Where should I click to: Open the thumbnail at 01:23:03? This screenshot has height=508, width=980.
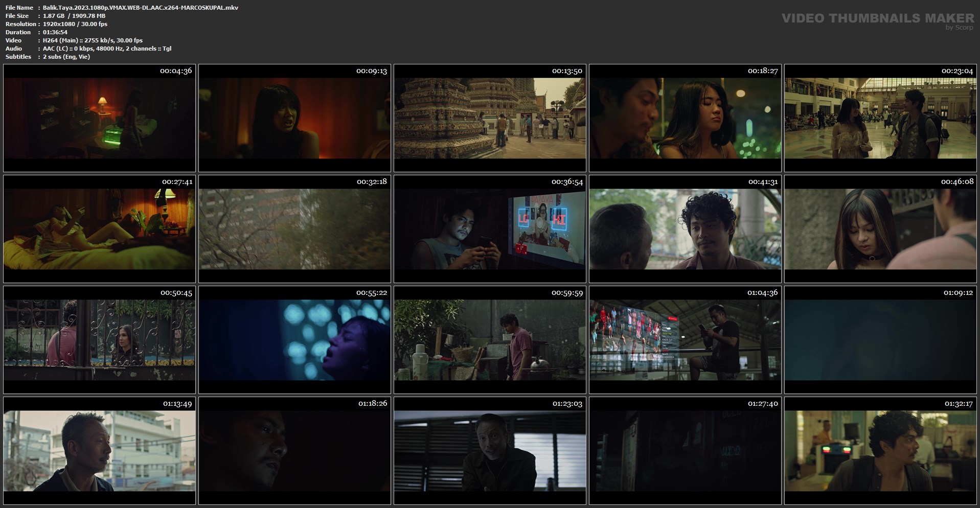tap(490, 451)
